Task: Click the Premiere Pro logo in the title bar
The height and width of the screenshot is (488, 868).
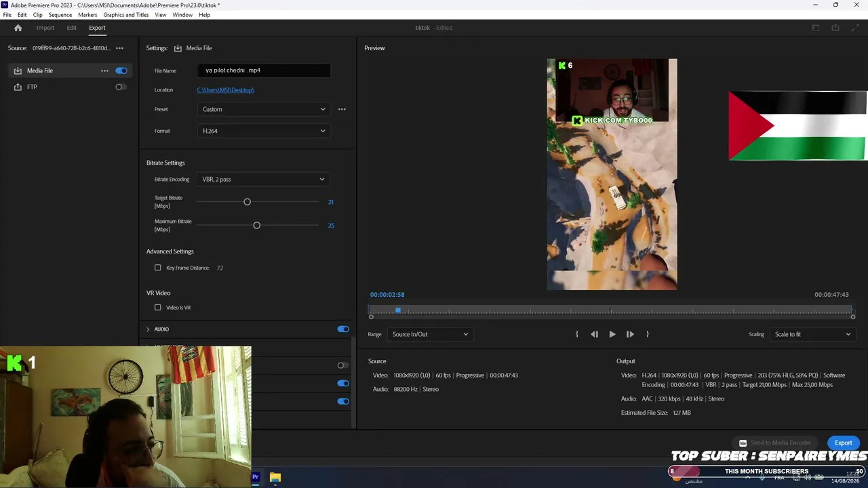Action: [5, 5]
